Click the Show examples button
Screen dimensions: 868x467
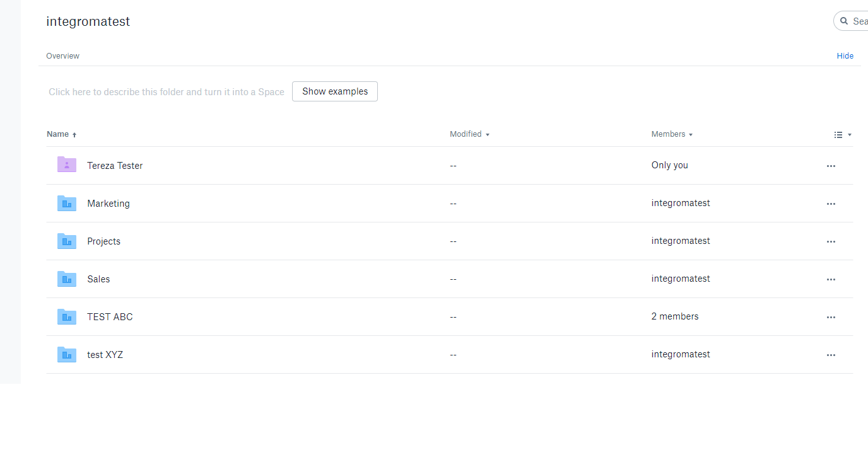pos(334,91)
